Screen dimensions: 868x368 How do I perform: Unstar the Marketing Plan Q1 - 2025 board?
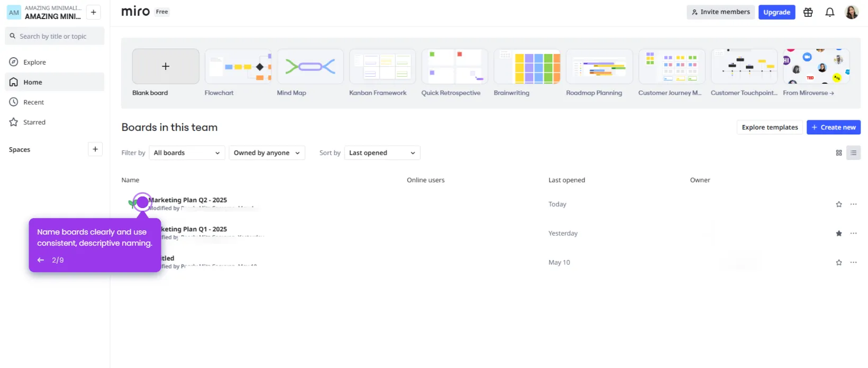point(839,234)
